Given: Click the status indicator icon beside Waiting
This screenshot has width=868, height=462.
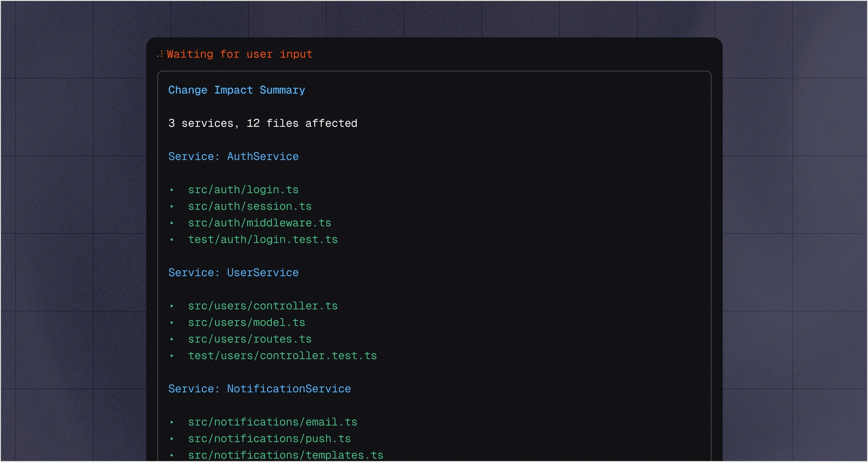Looking at the screenshot, I should click(160, 54).
